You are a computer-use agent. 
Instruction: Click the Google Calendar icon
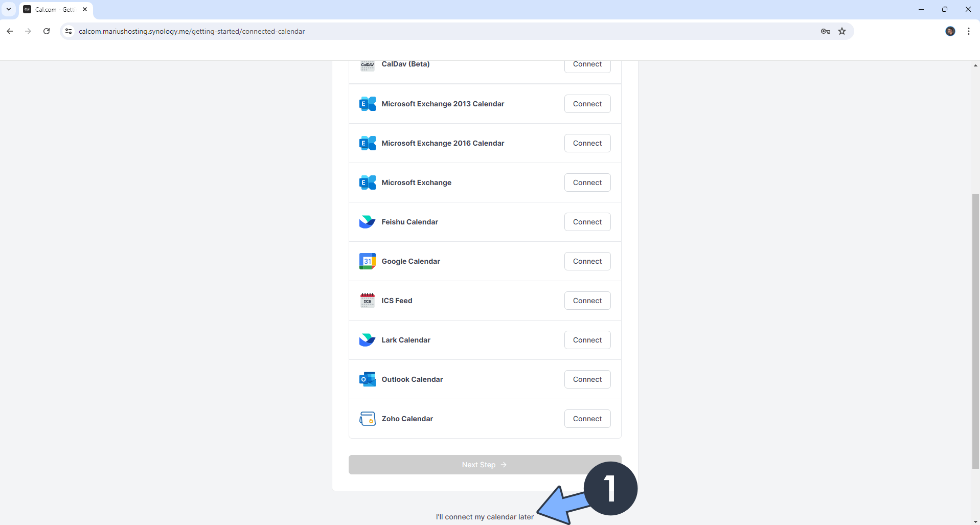(368, 261)
